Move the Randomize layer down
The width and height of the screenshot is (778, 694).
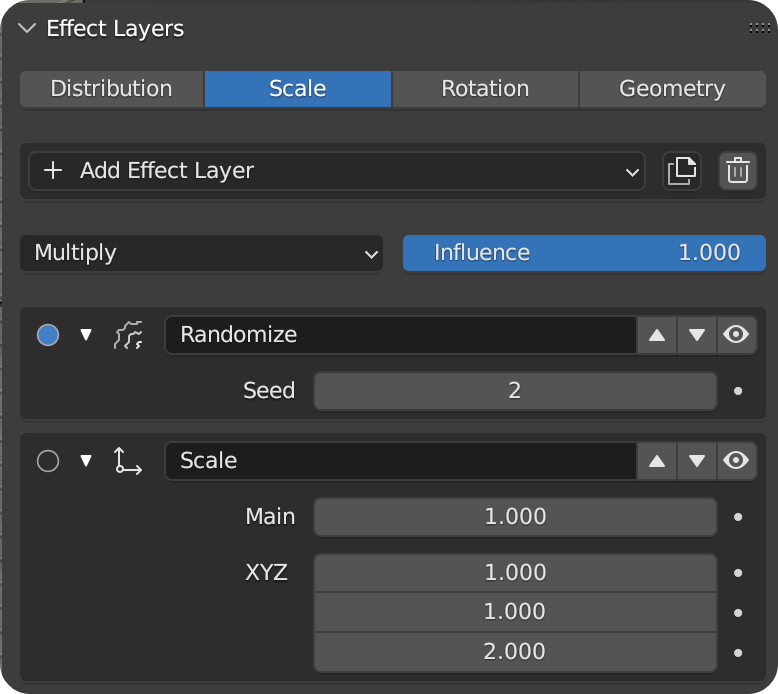point(697,335)
